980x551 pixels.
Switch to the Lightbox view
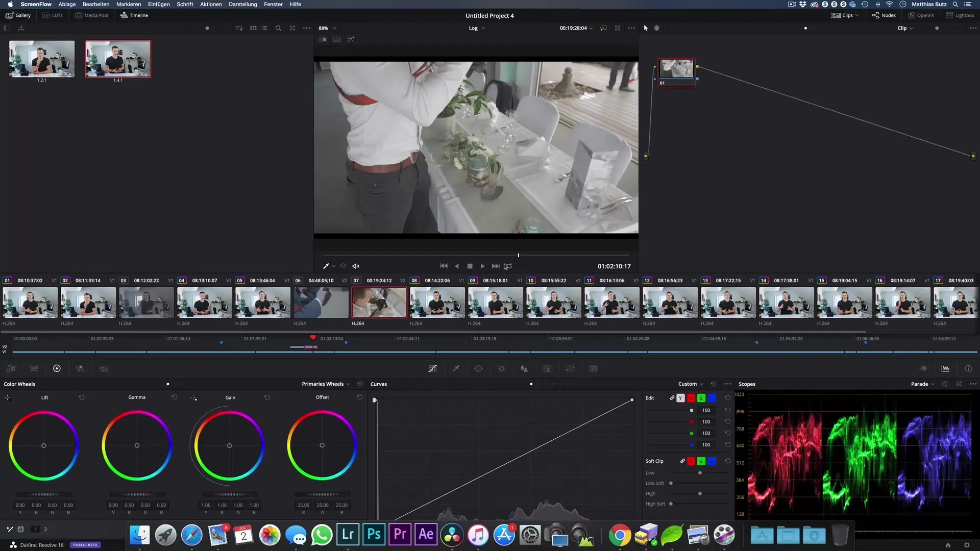[x=960, y=15]
